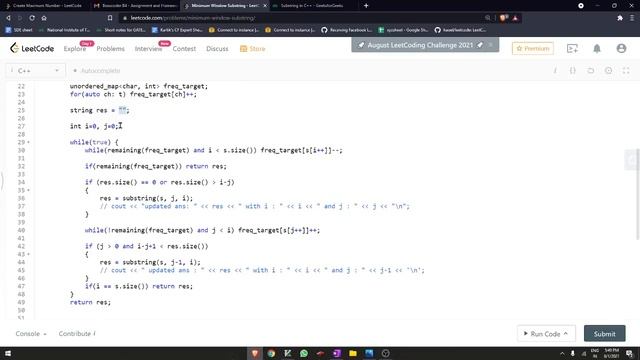Open the Windows notification center

tap(629, 353)
